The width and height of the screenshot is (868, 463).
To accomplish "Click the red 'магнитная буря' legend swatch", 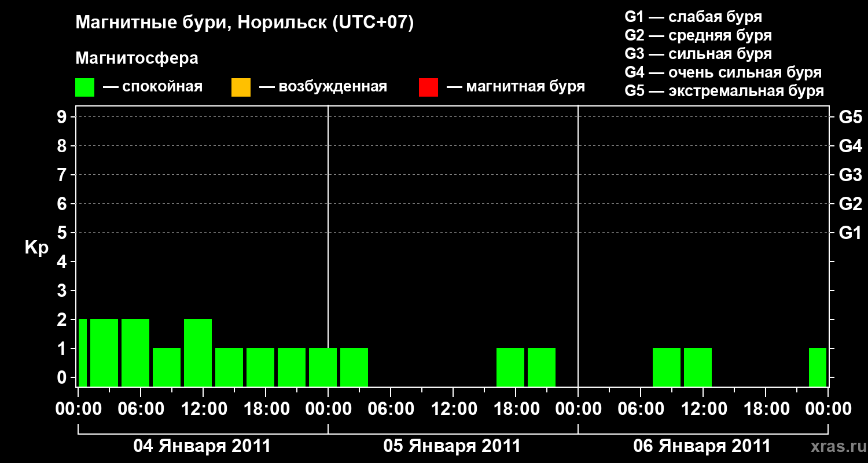I will point(428,87).
